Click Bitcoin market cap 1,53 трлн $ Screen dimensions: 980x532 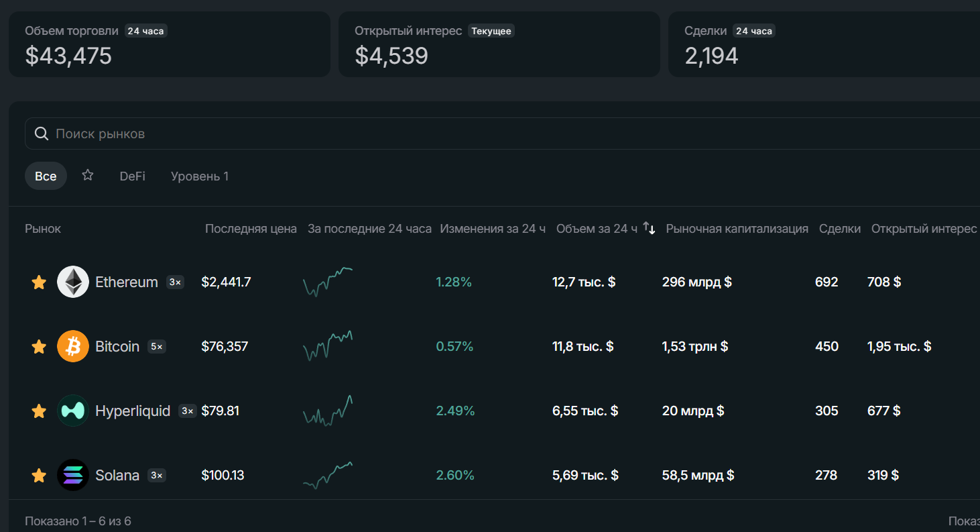click(x=695, y=346)
